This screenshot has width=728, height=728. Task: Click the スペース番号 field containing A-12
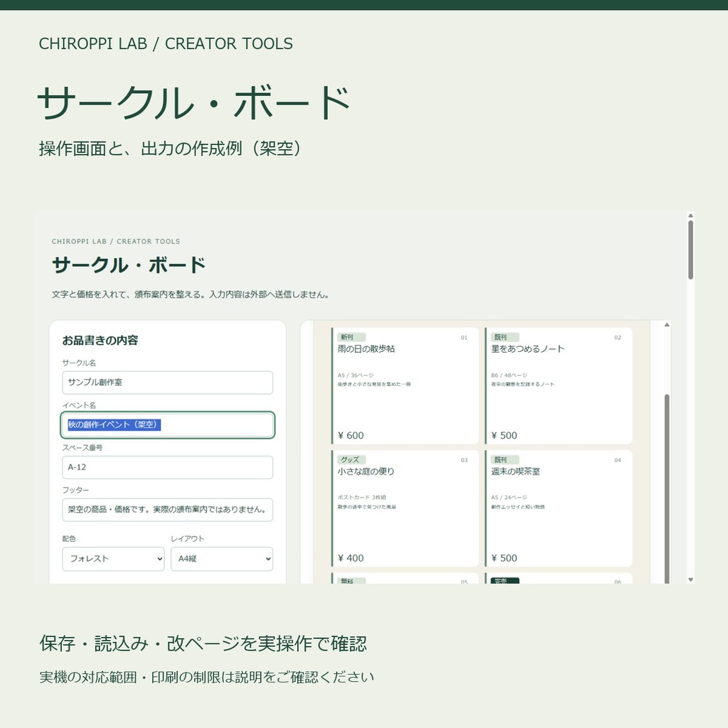pos(167,467)
